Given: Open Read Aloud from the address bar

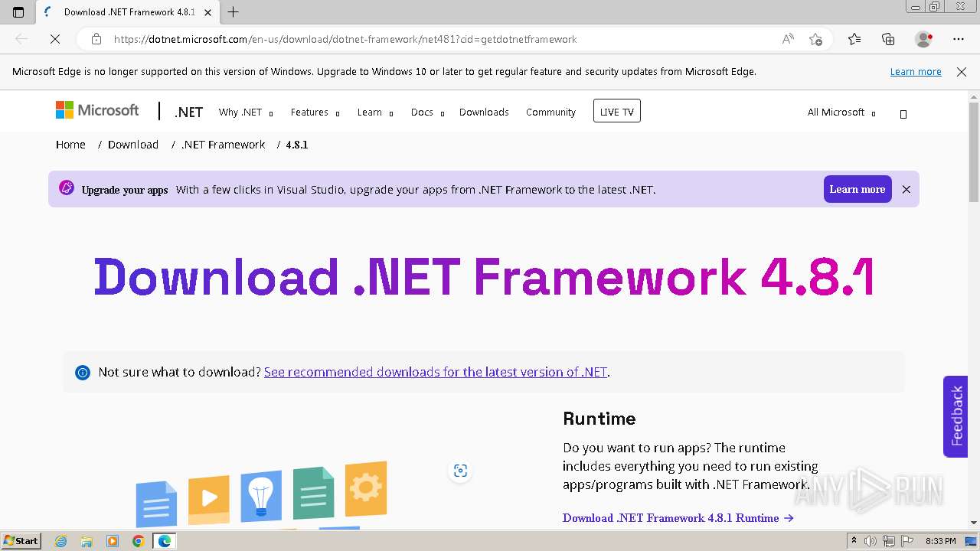Looking at the screenshot, I should coord(788,39).
